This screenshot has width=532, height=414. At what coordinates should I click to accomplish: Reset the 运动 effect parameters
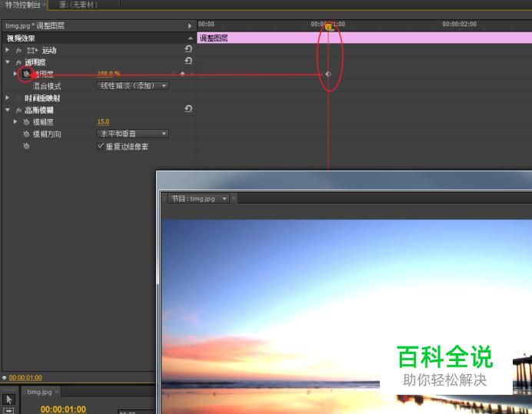[x=188, y=49]
